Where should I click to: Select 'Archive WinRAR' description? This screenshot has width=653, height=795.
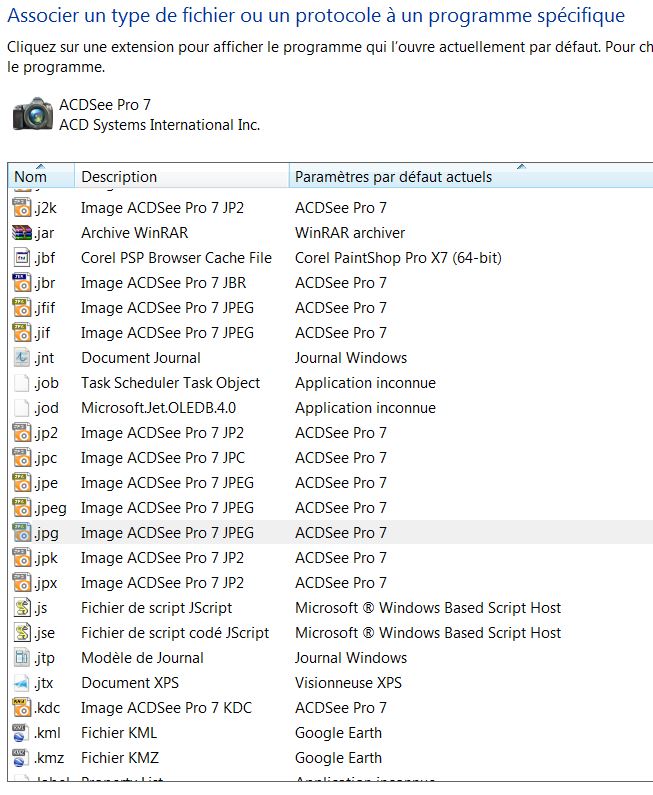(134, 233)
